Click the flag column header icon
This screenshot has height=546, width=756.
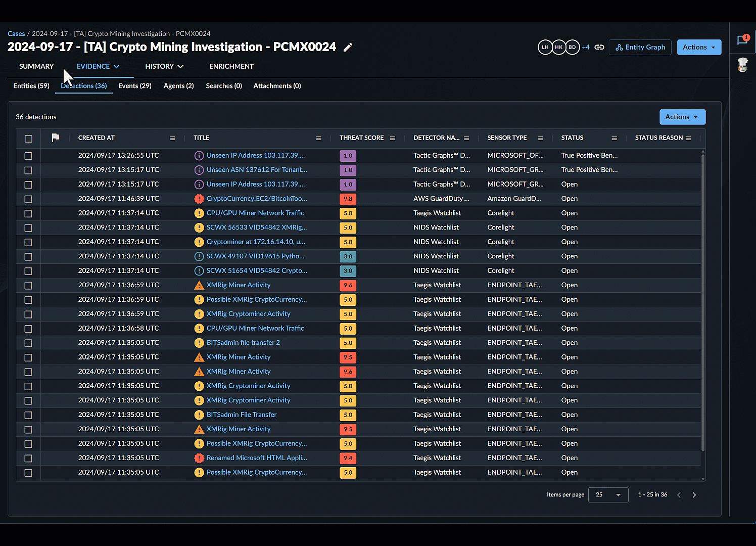pyautogui.click(x=56, y=138)
